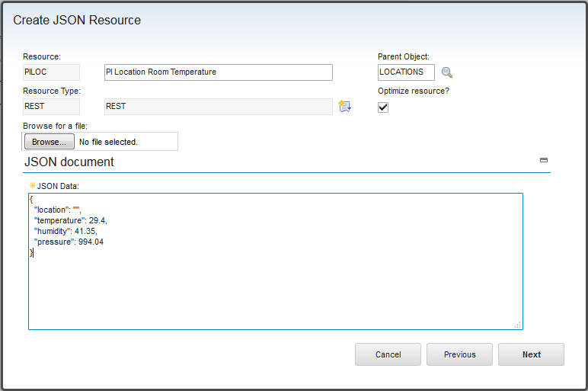Click the JSON document section heading
This screenshot has height=391, width=588.
69,162
